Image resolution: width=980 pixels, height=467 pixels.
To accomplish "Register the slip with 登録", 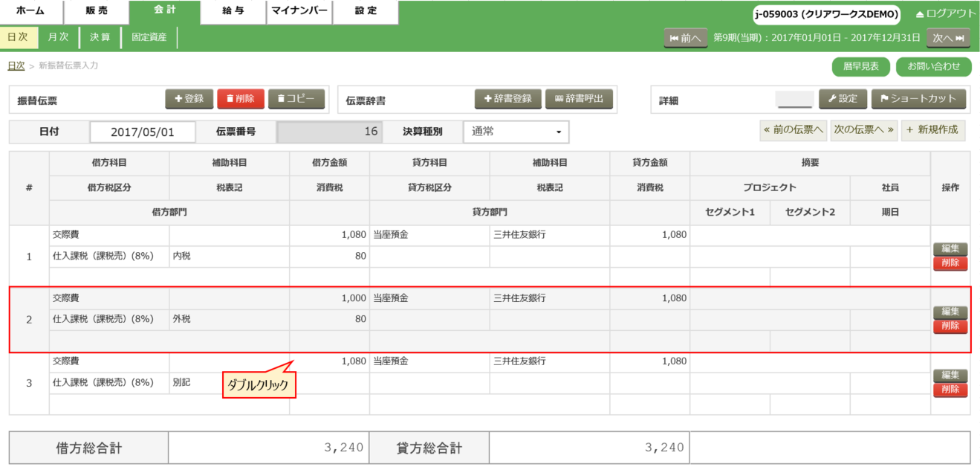I will 189,99.
